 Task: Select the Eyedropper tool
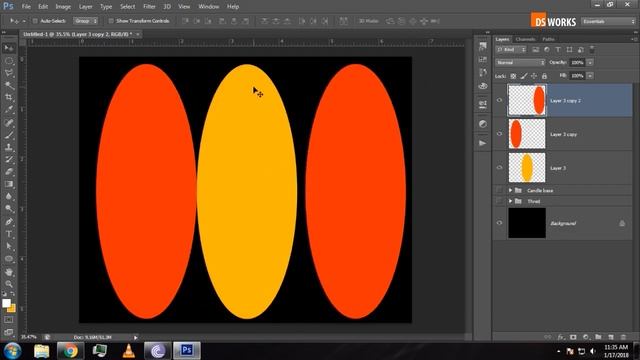point(9,110)
